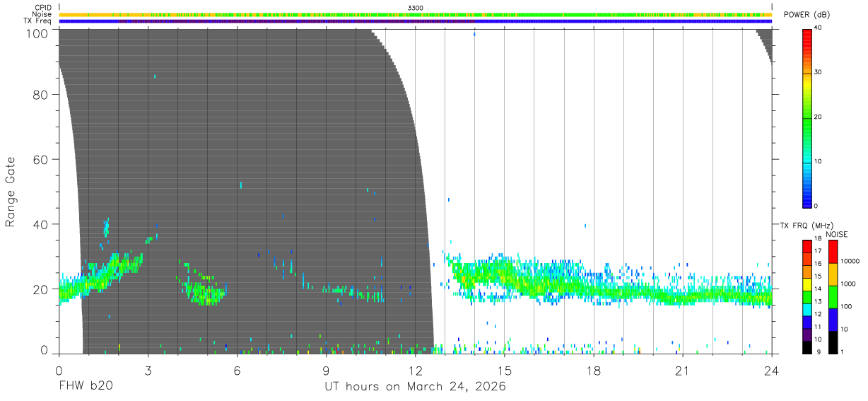Click the blue TX Freq strip above the plot

coord(416,21)
